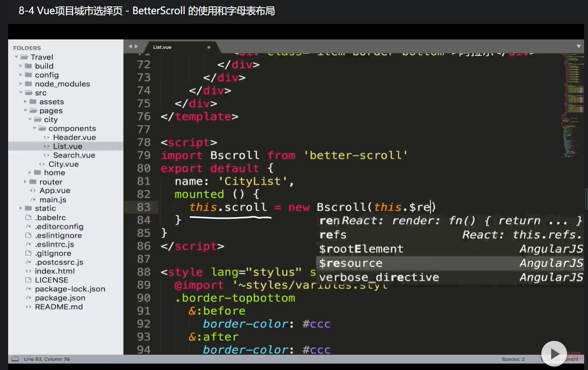This screenshot has width=588, height=370.
Task: Click the LICENSE file icon
Action: point(28,280)
